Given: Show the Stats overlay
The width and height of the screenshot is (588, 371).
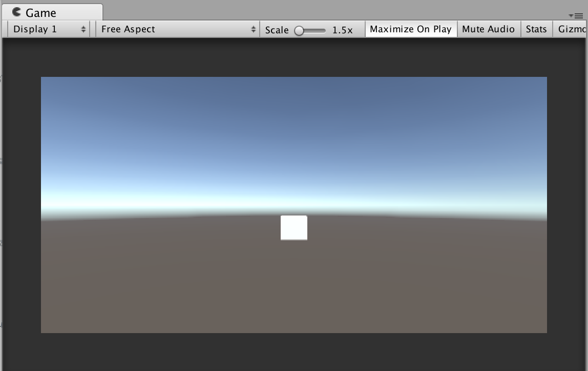Looking at the screenshot, I should 536,29.
